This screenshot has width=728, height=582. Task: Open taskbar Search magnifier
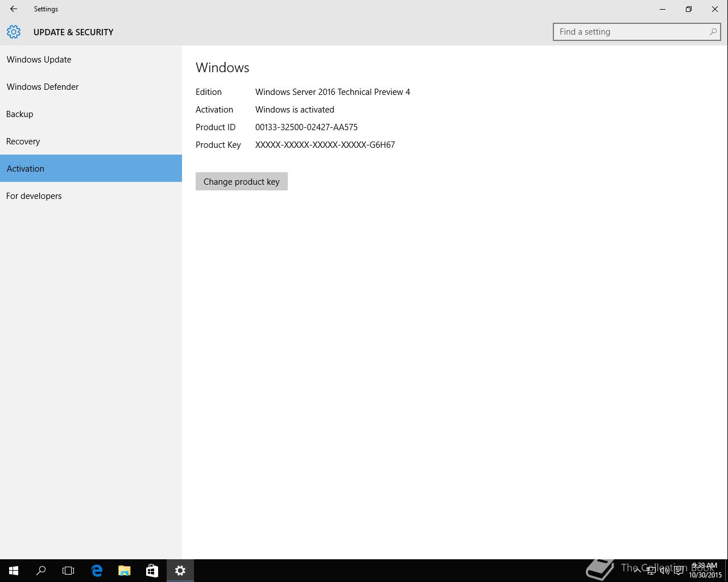41,571
